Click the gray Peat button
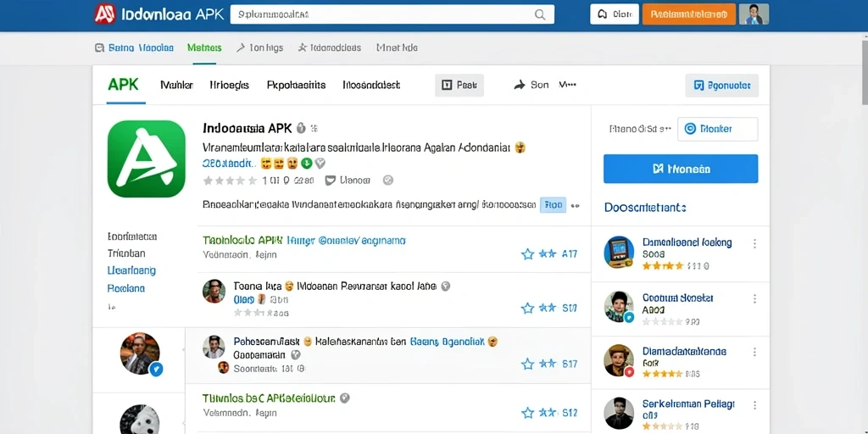This screenshot has width=868, height=434. [459, 86]
